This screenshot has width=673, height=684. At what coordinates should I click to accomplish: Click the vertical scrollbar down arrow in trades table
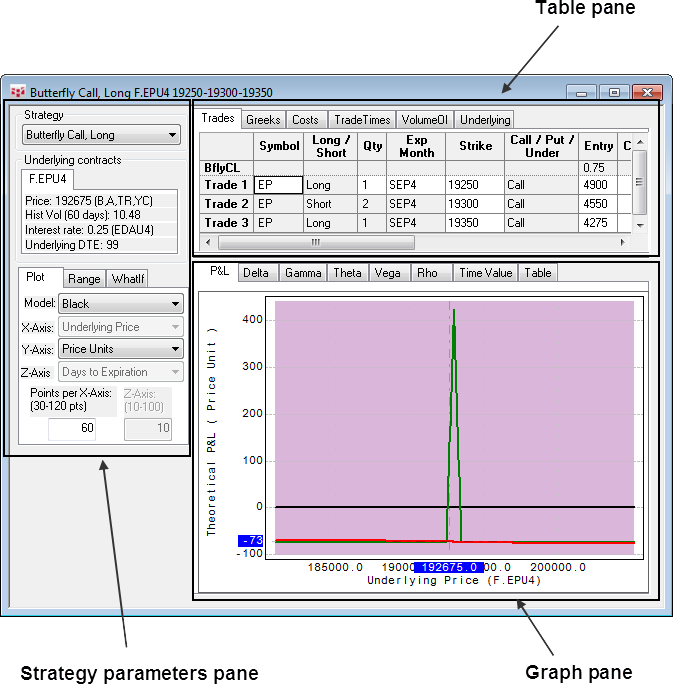click(x=640, y=224)
